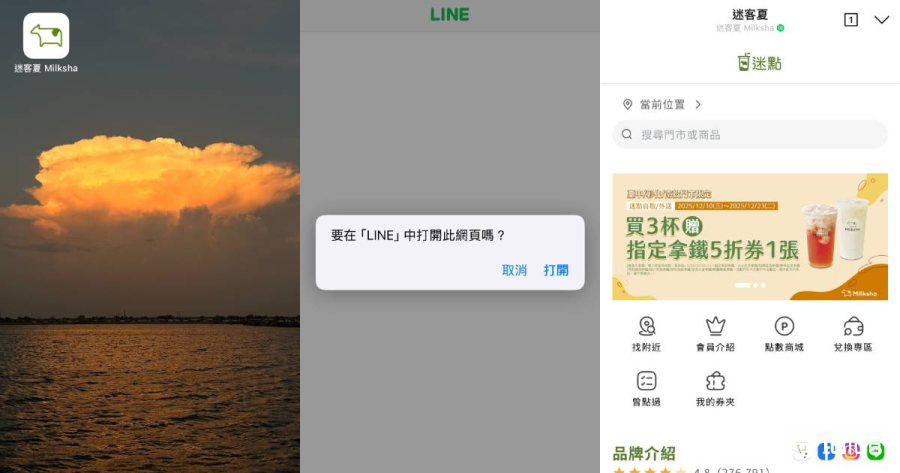Viewport: 900px width, 473px height.
Task: Select the 迷點 tab header
Action: [x=759, y=63]
